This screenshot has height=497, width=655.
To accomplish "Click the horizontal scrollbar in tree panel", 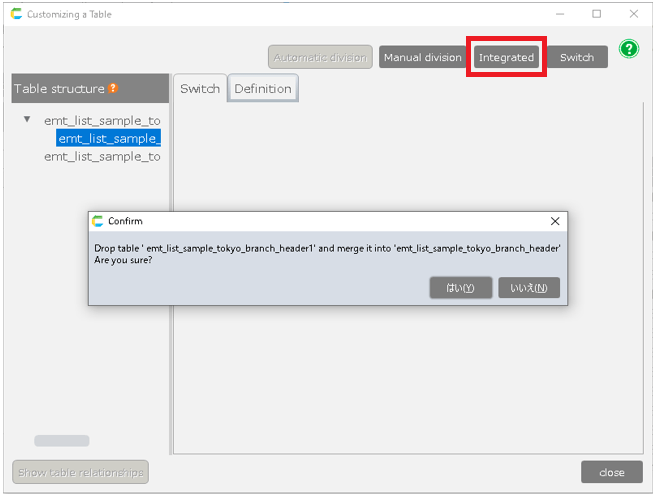I will click(62, 441).
